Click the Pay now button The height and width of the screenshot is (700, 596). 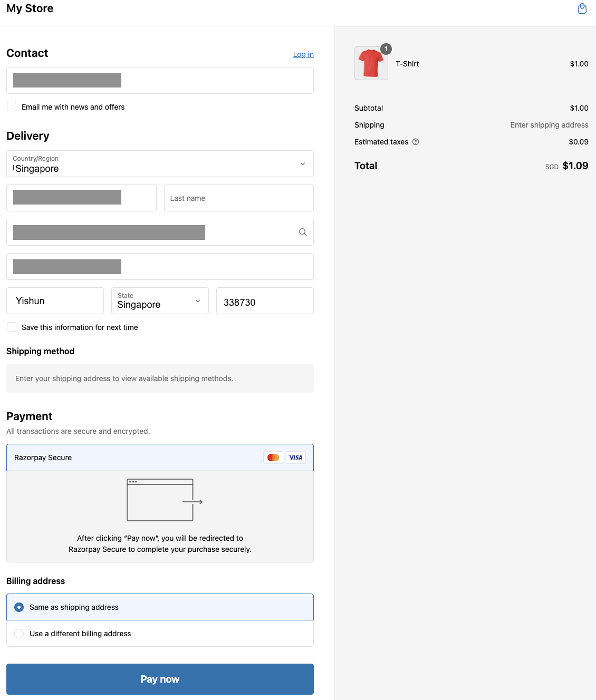160,679
